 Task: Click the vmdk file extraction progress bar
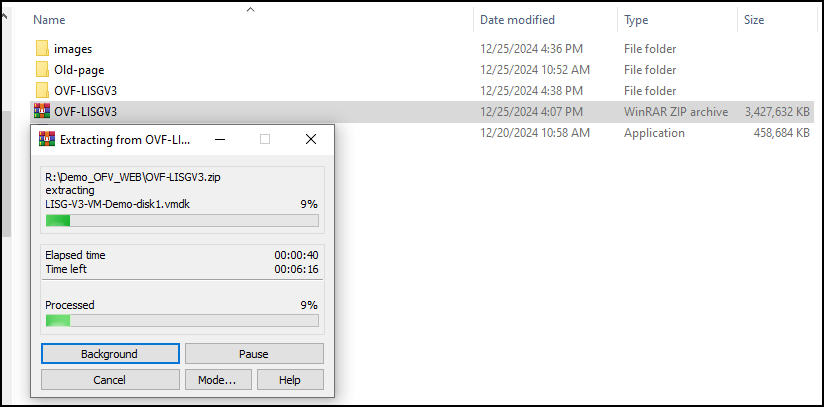pos(182,220)
